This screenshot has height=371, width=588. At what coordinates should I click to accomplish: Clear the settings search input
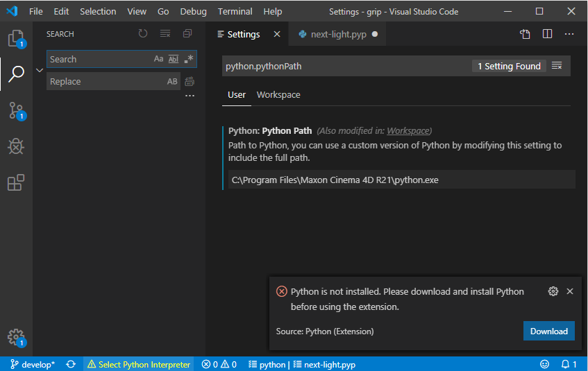557,66
